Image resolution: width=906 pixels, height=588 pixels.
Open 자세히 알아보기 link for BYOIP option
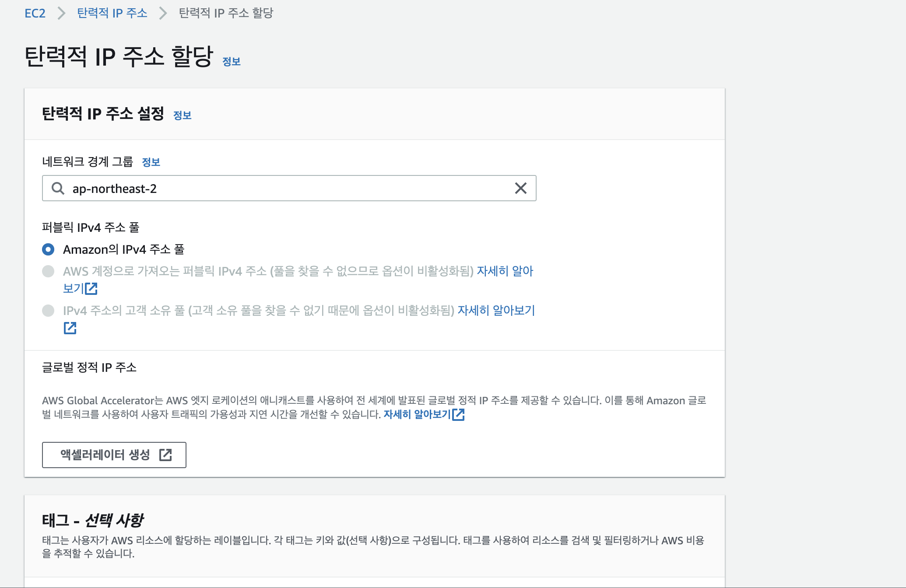point(505,271)
